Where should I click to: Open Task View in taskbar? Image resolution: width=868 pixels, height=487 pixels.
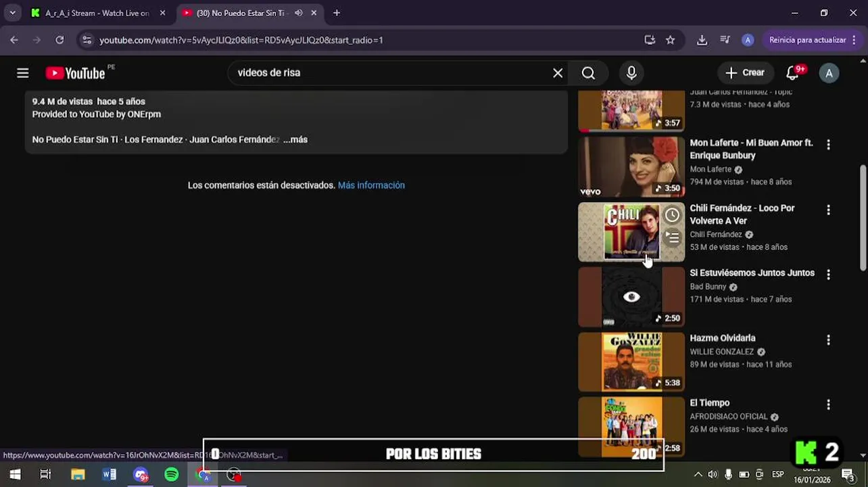point(45,475)
